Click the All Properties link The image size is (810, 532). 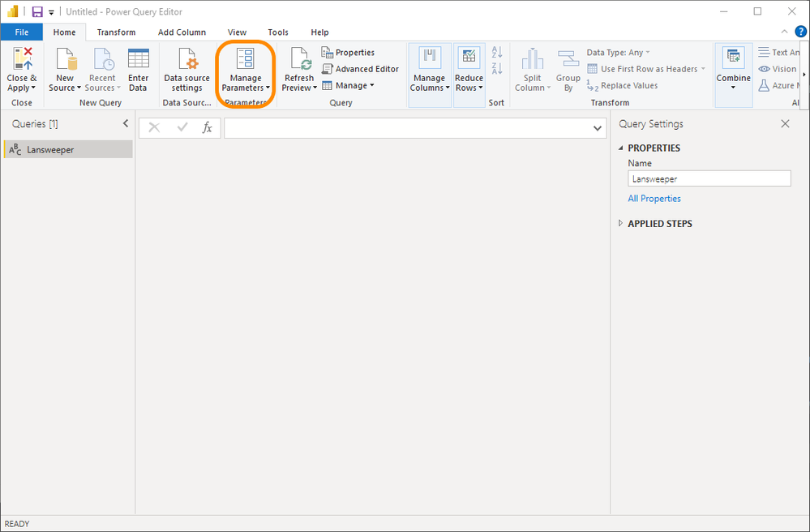pos(654,199)
